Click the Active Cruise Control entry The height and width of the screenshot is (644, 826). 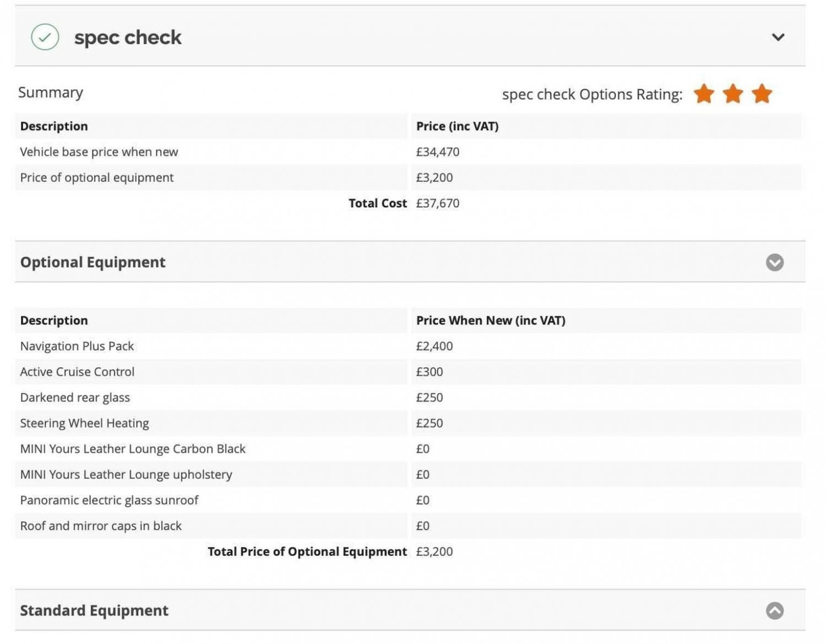pos(77,372)
